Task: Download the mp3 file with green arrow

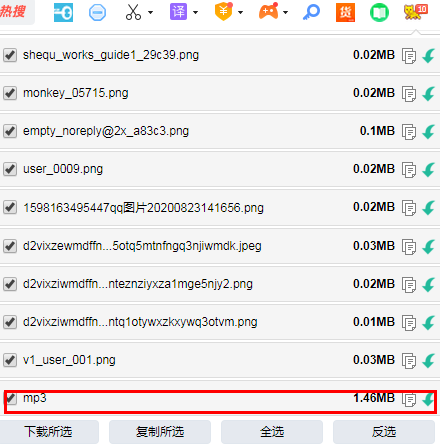Action: (429, 399)
